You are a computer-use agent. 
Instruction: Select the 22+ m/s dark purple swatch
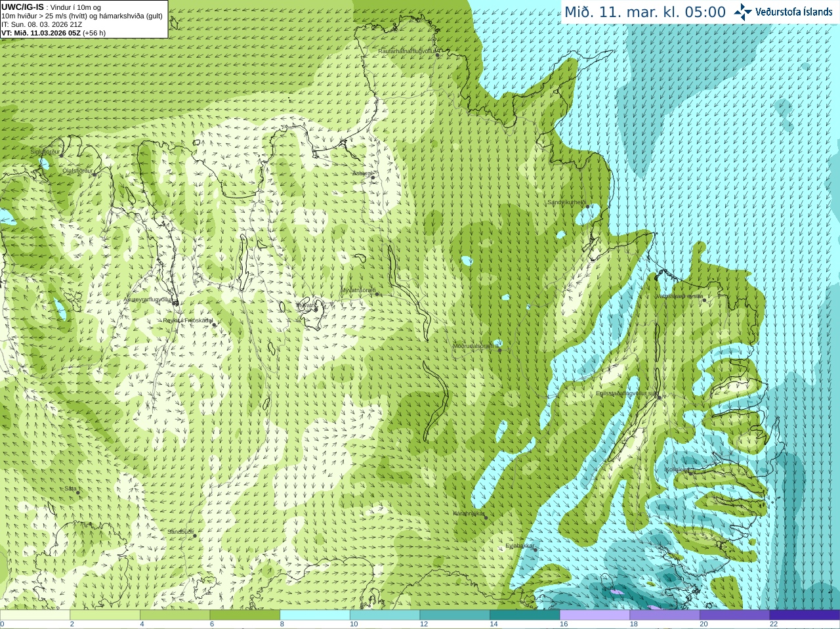pyautogui.click(x=805, y=615)
